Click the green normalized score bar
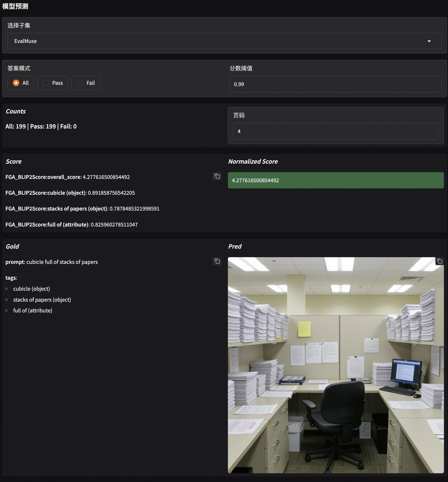 [336, 180]
